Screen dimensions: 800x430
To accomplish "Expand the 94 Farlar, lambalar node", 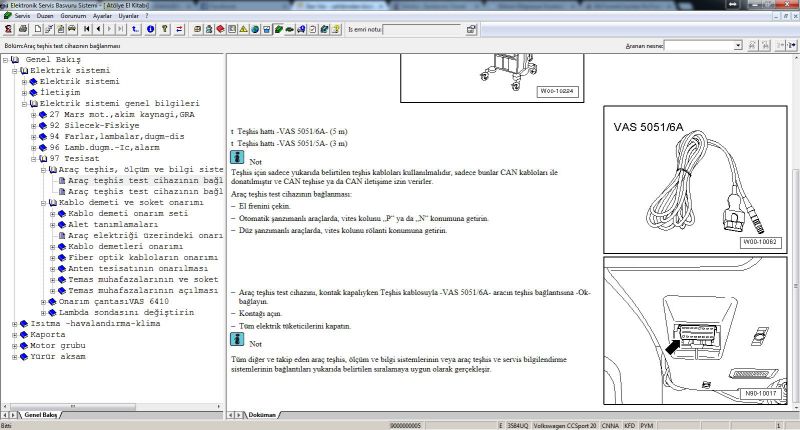I will pos(34,137).
